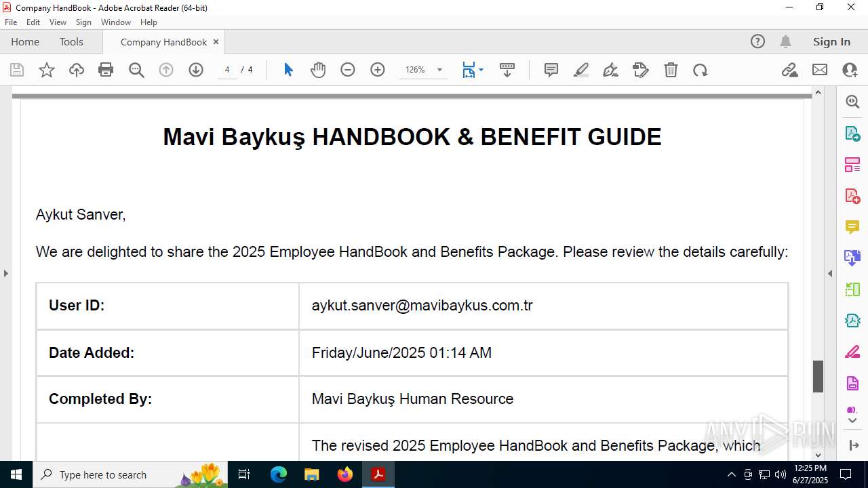This screenshot has width=868, height=488.
Task: Click the taskbar search box
Action: (131, 474)
